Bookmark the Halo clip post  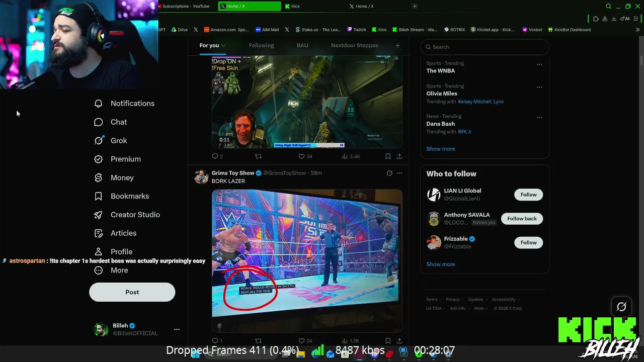pyautogui.click(x=388, y=156)
